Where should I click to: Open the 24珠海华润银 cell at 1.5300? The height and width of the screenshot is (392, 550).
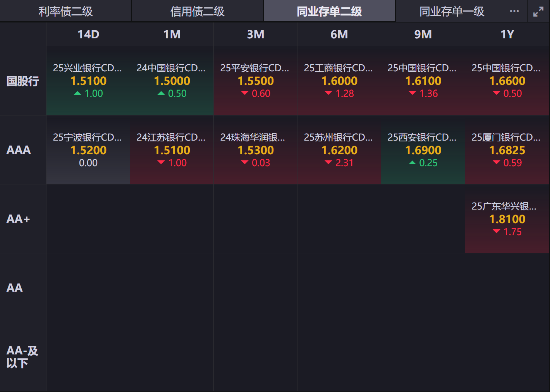(x=256, y=150)
